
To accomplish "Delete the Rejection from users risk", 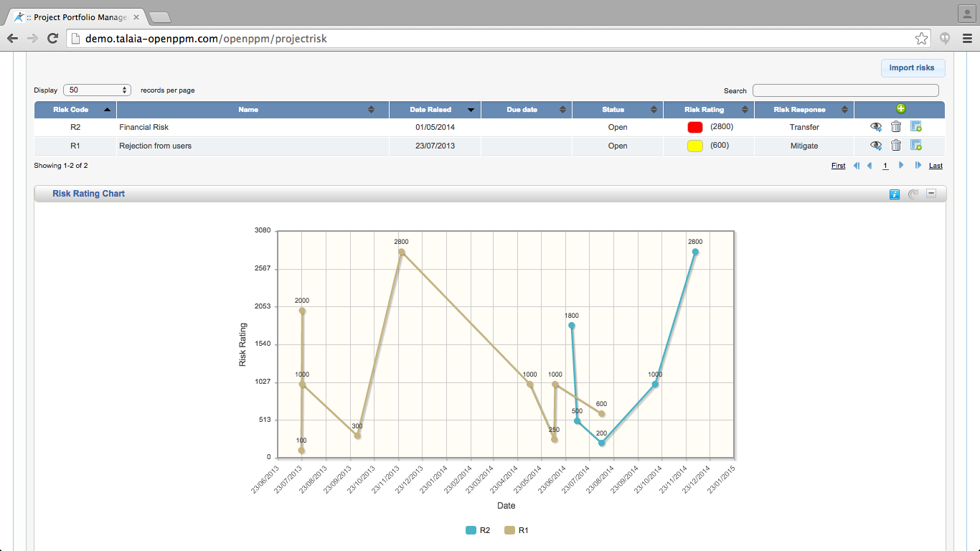I will point(895,146).
